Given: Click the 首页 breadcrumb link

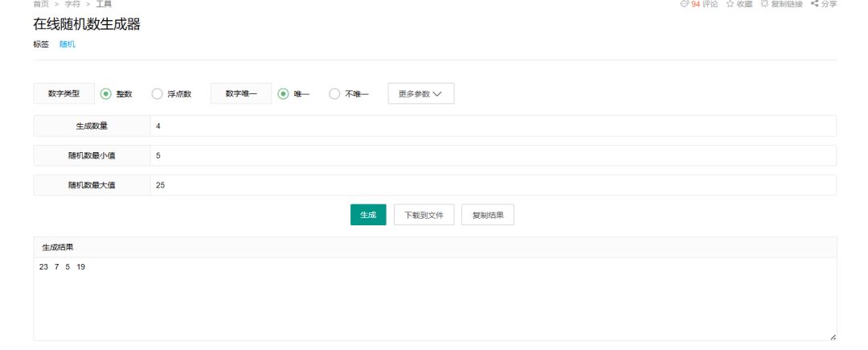Looking at the screenshot, I should click(x=41, y=4).
